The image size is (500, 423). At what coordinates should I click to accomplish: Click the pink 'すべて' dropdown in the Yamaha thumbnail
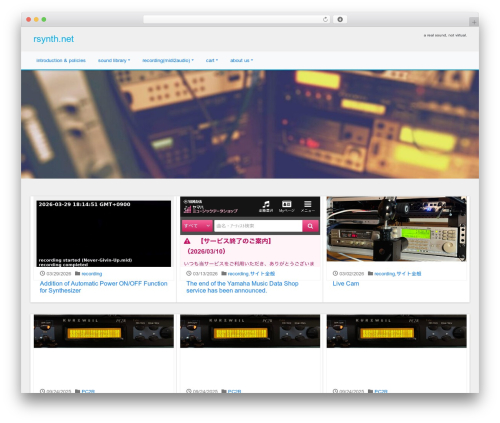197,226
